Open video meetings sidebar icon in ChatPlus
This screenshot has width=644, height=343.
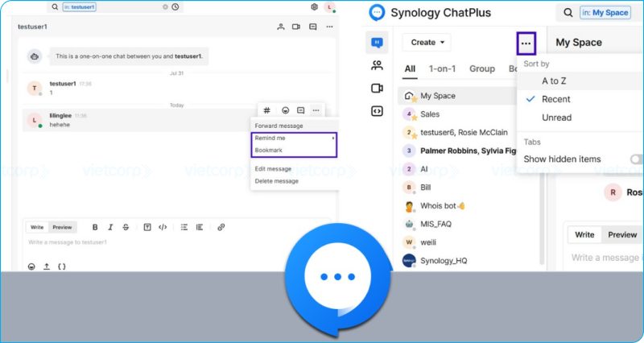[377, 89]
